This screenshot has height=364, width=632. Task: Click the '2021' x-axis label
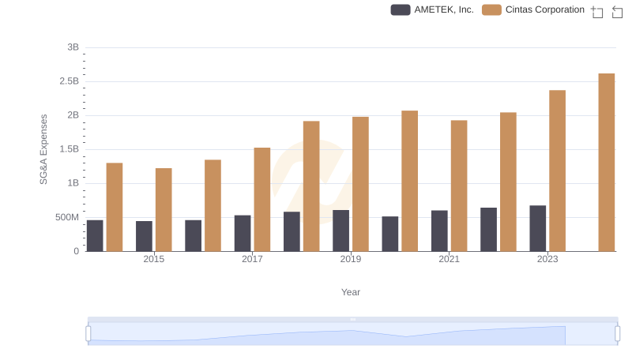449,259
